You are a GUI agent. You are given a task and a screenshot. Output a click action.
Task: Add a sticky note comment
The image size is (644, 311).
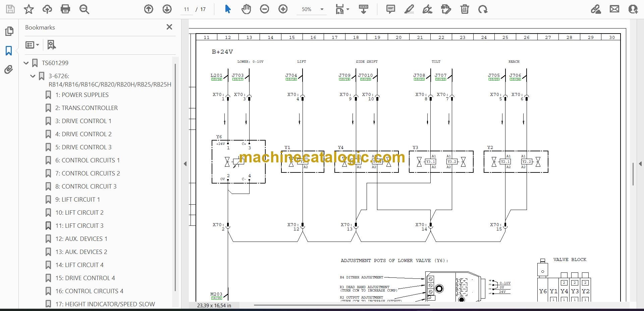click(391, 9)
